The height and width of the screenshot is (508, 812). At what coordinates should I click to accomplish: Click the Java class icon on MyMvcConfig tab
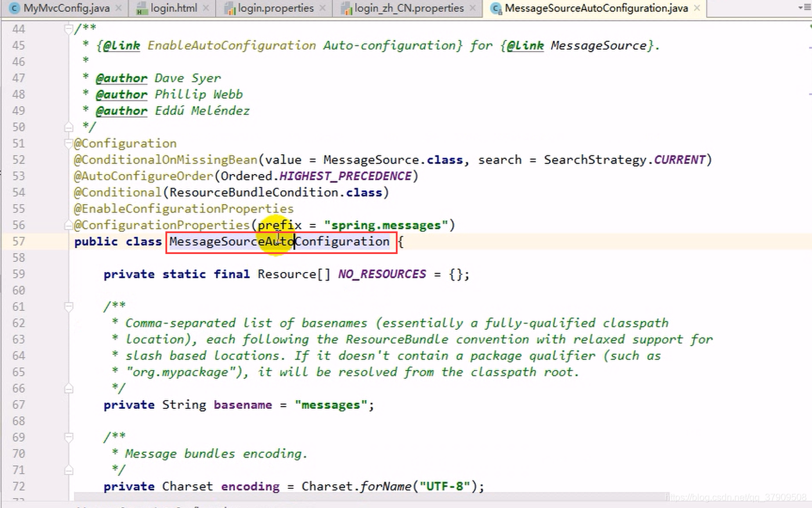pos(15,9)
